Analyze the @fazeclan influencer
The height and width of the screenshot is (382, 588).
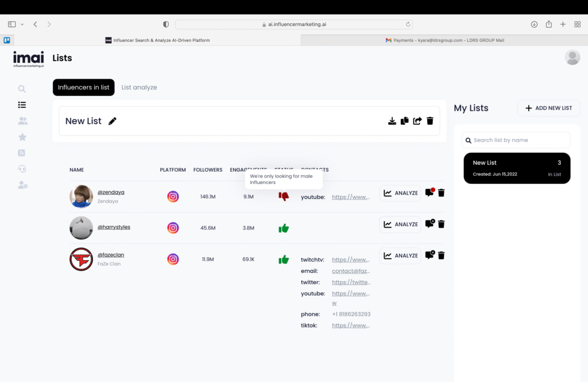coord(400,256)
